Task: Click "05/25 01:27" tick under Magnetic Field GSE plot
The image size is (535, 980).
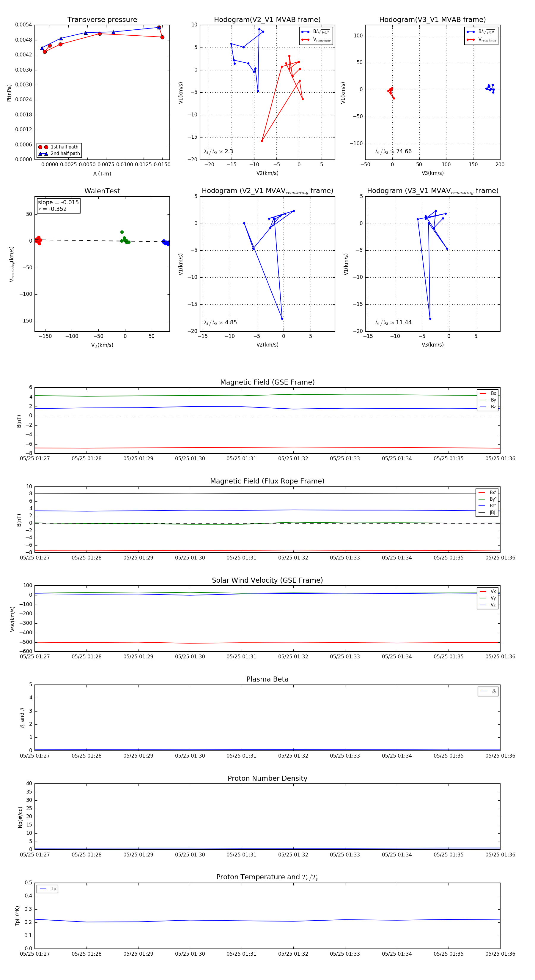Action: point(35,459)
